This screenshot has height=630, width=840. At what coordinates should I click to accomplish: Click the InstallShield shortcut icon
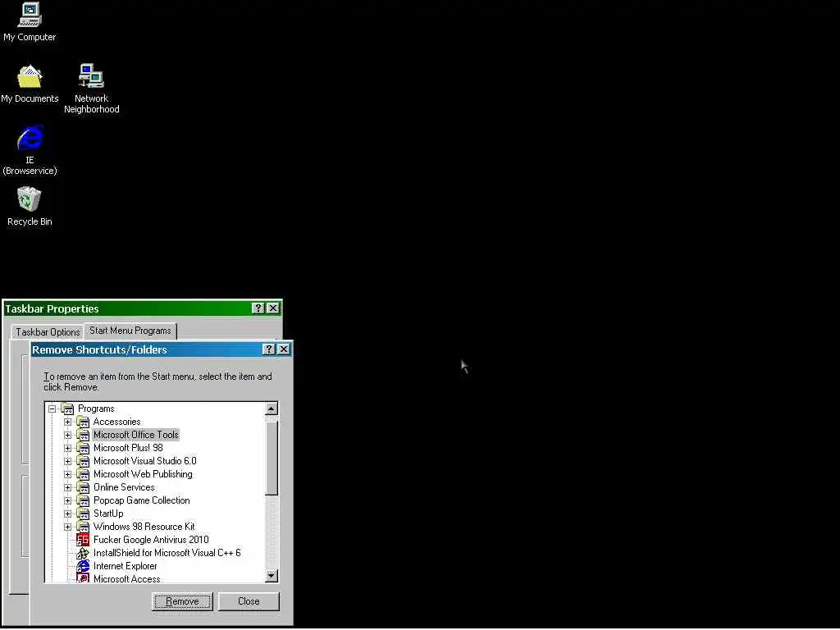point(83,554)
